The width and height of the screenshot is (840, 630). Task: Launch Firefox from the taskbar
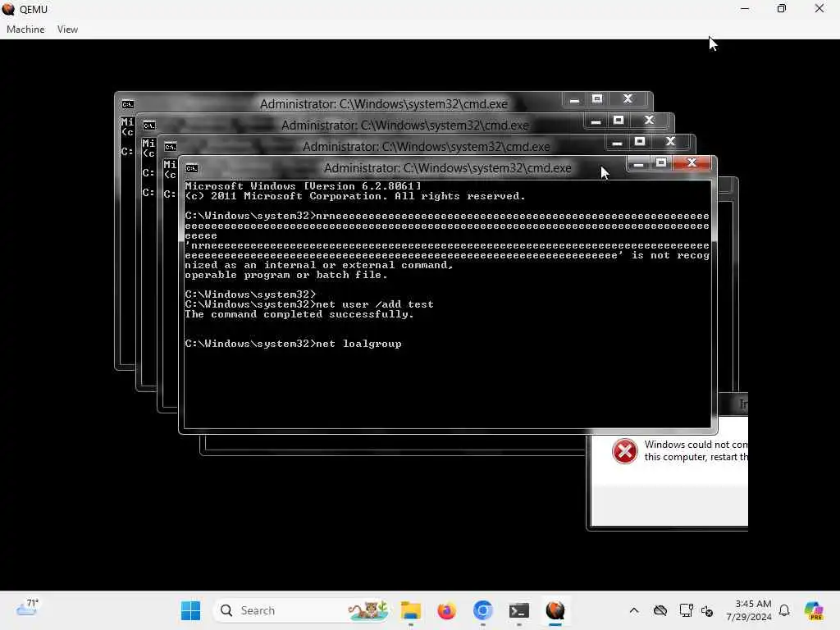coord(446,610)
